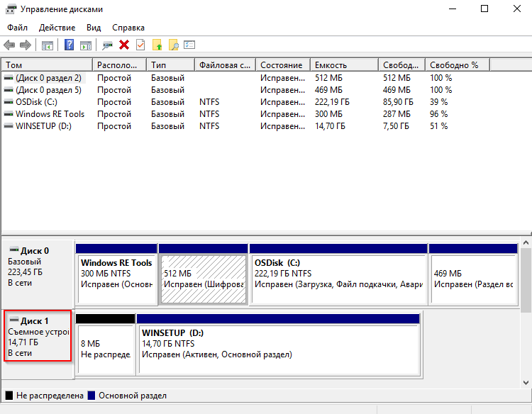Viewport: 532px width, 414px height.
Task: Sort by the Свобод... column header
Action: pyautogui.click(x=401, y=65)
